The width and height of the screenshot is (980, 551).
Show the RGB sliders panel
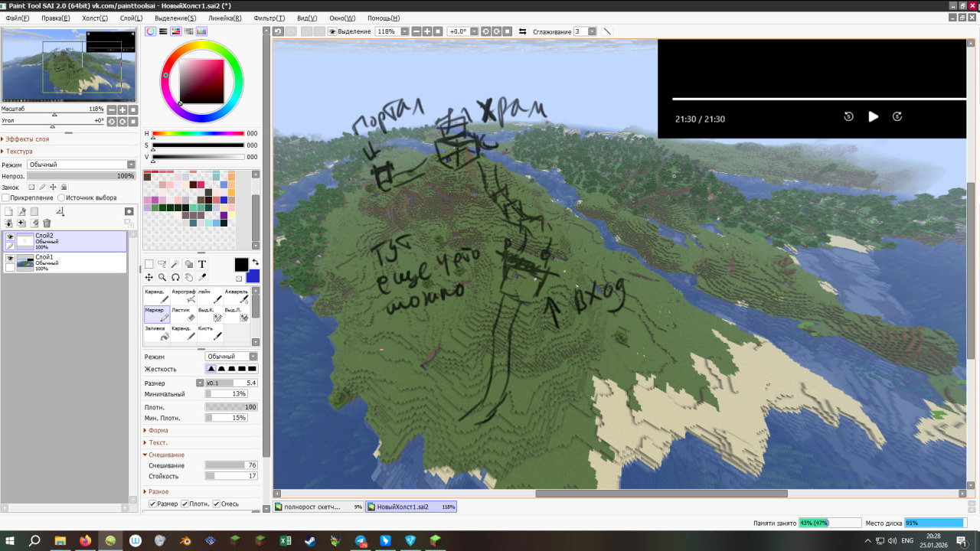[x=163, y=31]
